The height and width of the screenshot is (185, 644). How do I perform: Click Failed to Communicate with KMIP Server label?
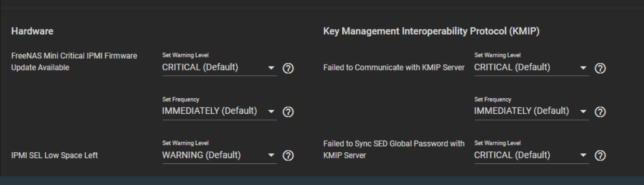coord(394,68)
